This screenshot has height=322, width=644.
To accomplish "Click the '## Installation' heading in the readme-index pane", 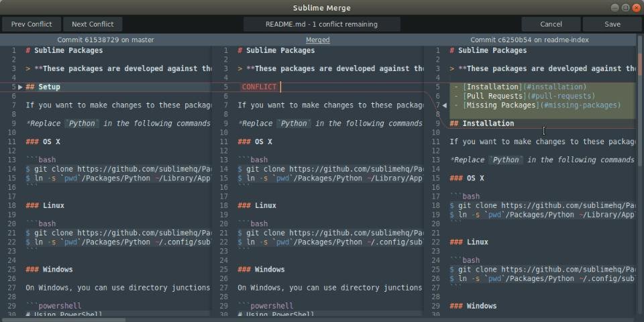I will coord(482,123).
